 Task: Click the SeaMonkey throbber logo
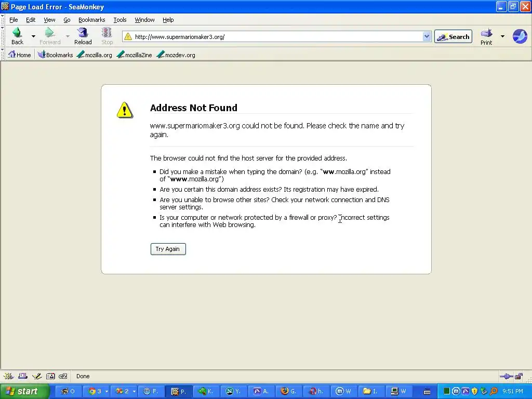[520, 36]
